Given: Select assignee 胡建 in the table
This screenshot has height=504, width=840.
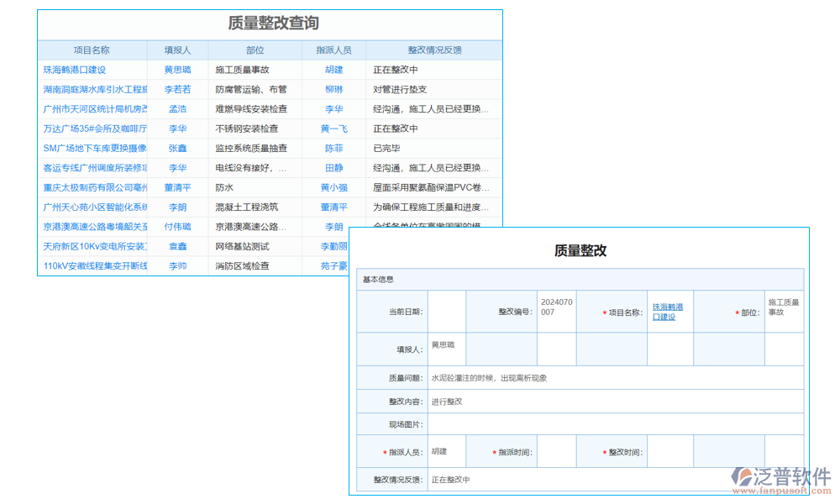Looking at the screenshot, I should pos(333,69).
